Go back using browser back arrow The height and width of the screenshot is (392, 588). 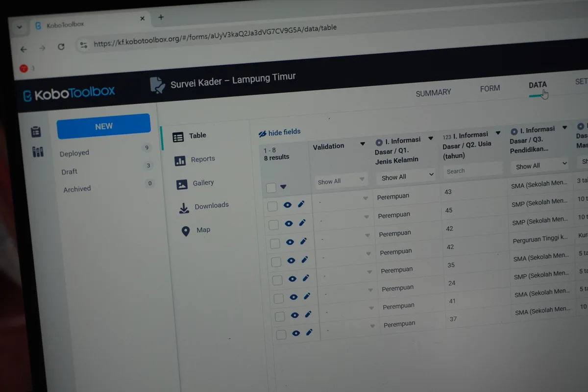[24, 49]
